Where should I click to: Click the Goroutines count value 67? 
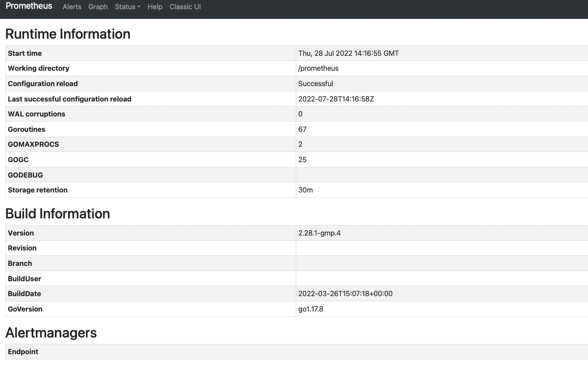point(302,129)
